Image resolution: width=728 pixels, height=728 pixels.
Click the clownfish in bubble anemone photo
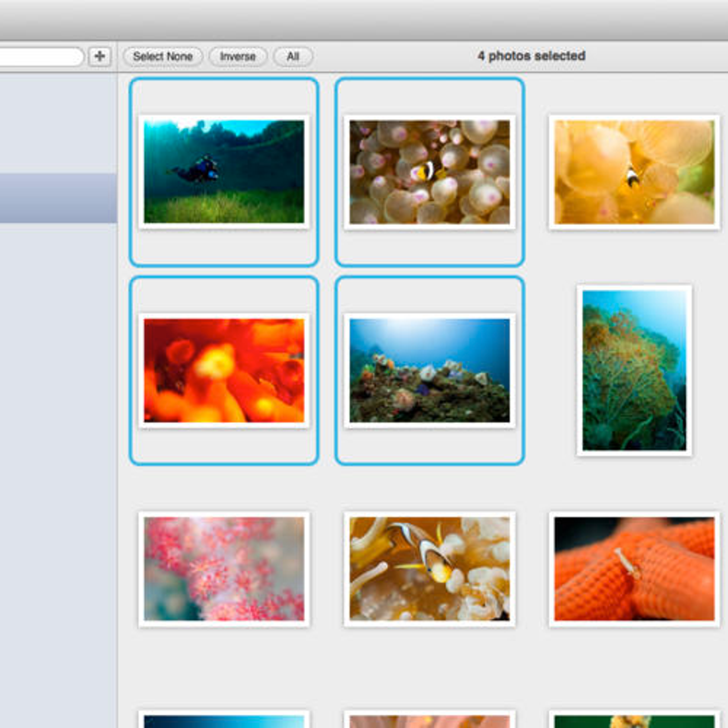[x=430, y=172]
